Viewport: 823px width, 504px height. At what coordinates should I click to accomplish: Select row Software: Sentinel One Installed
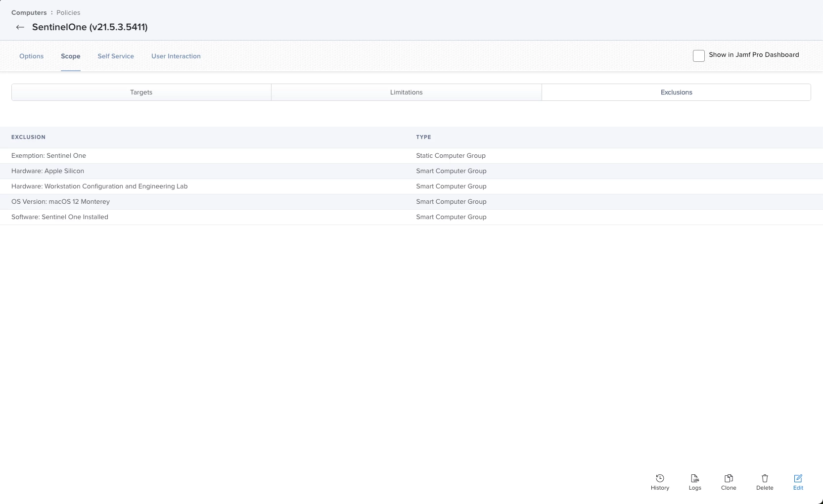tap(411, 217)
